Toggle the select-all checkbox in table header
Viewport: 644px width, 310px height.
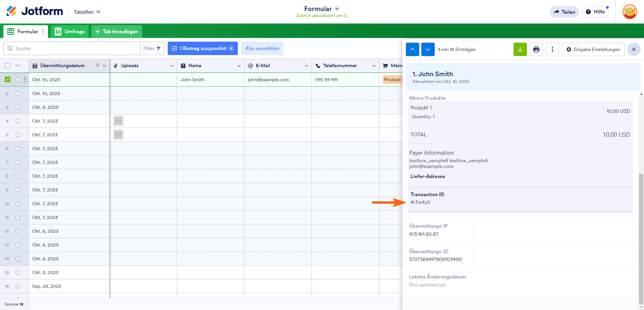point(8,65)
